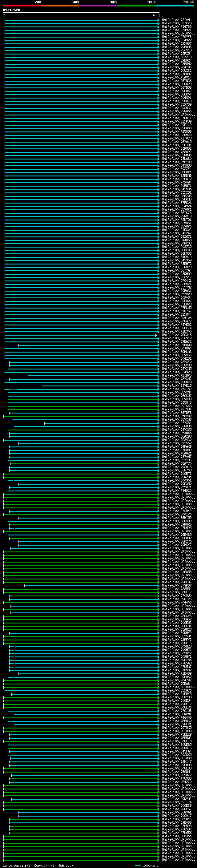Select the UniRef100_Q43833 label

pos(177,165)
